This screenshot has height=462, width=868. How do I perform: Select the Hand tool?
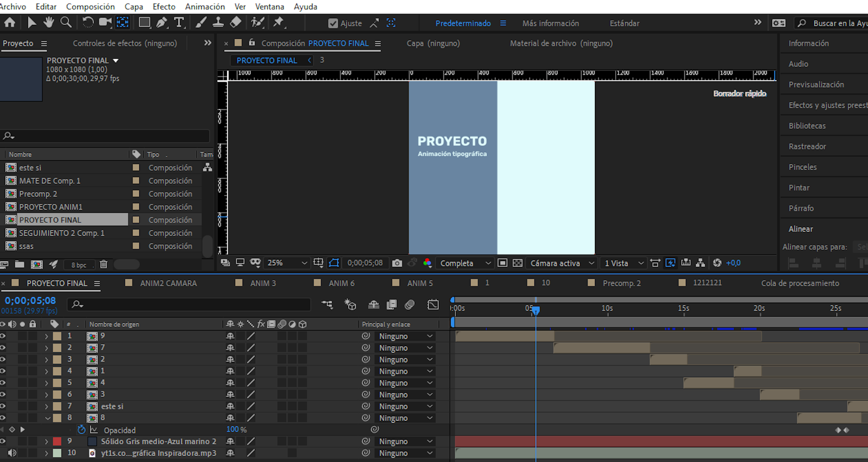(48, 22)
